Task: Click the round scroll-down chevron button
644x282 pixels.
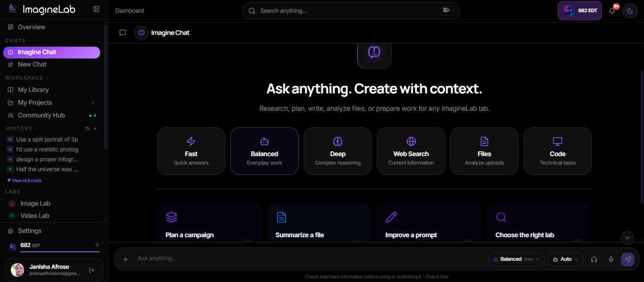Action: (x=627, y=238)
